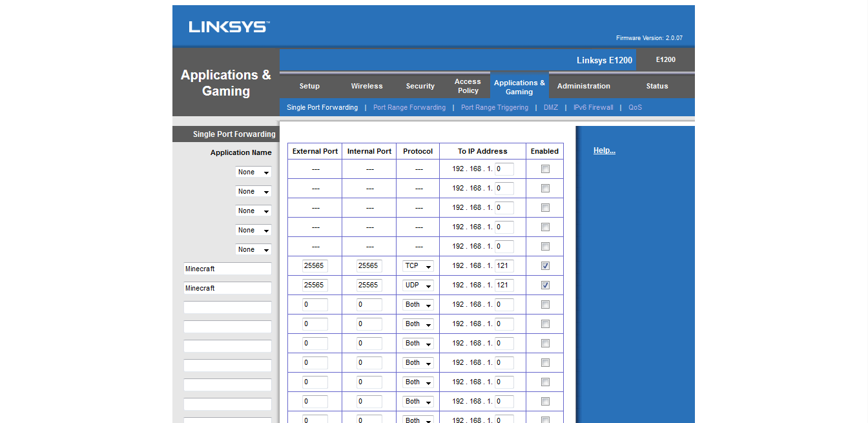Click the IP field showing 121 in UDP row
This screenshot has width=868, height=423.
point(504,285)
